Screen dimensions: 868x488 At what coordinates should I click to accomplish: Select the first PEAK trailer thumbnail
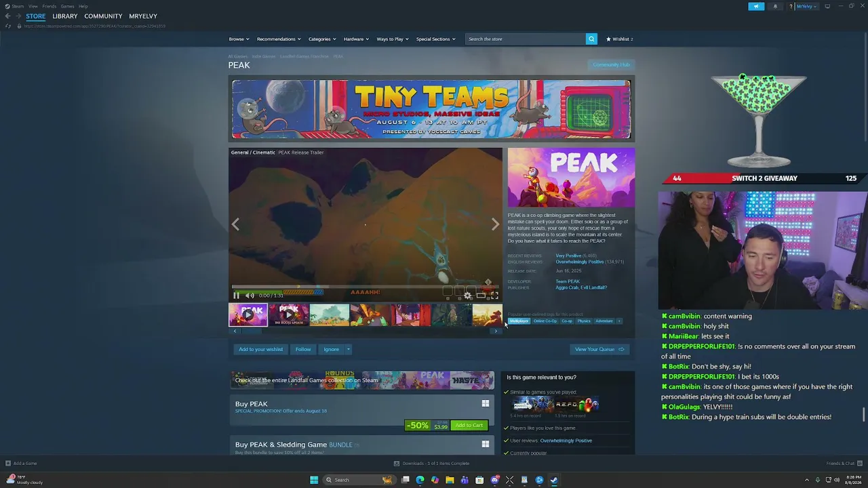pos(248,314)
